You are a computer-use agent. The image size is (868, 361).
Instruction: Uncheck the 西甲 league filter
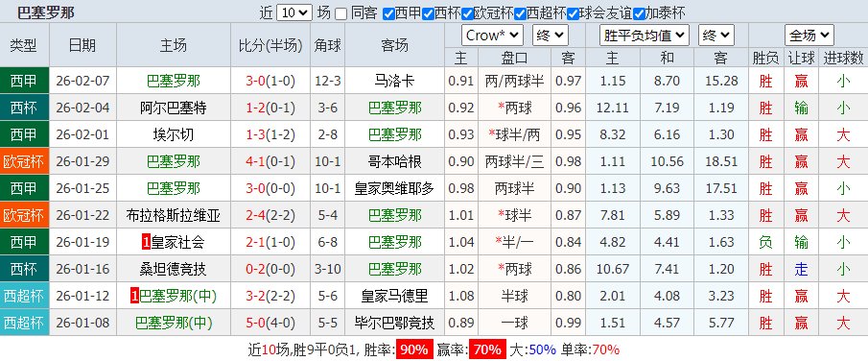click(x=388, y=12)
